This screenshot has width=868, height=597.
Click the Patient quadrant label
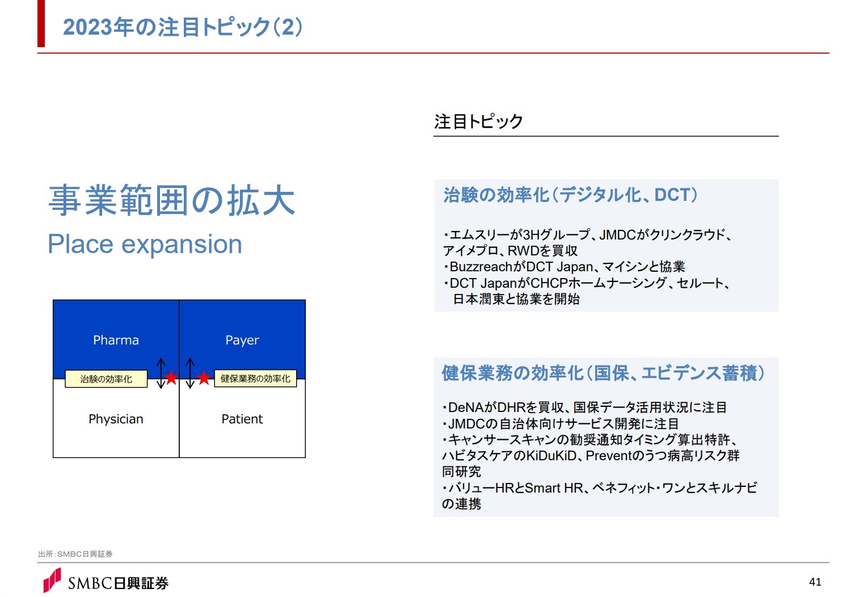click(x=242, y=419)
